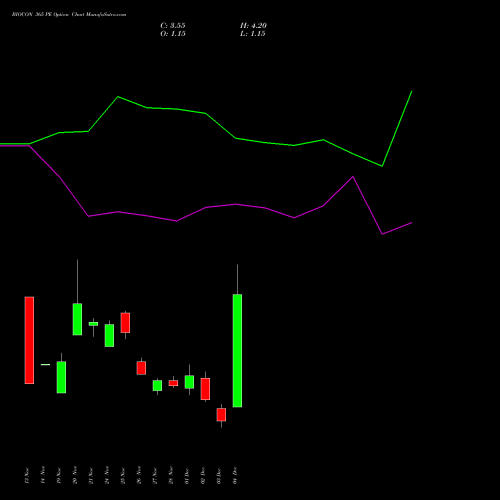Viewport: 500px width, 500px height.
Task: Click the '24 Nov' date axis label
Action: click(107, 476)
